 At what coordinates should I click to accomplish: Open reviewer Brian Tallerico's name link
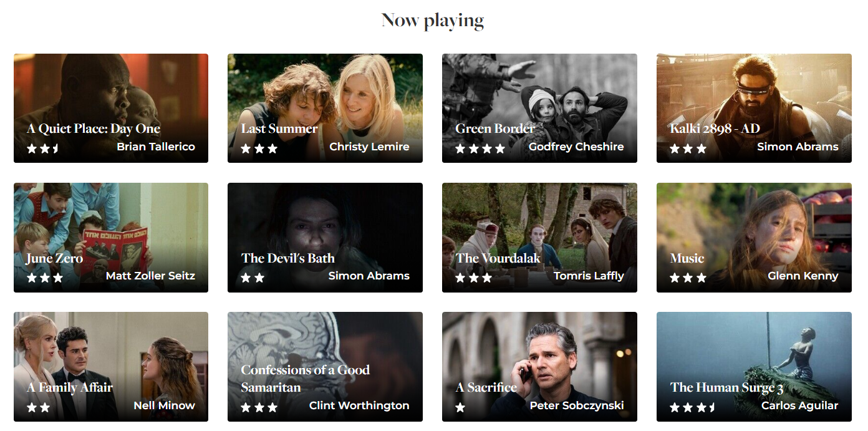click(156, 147)
